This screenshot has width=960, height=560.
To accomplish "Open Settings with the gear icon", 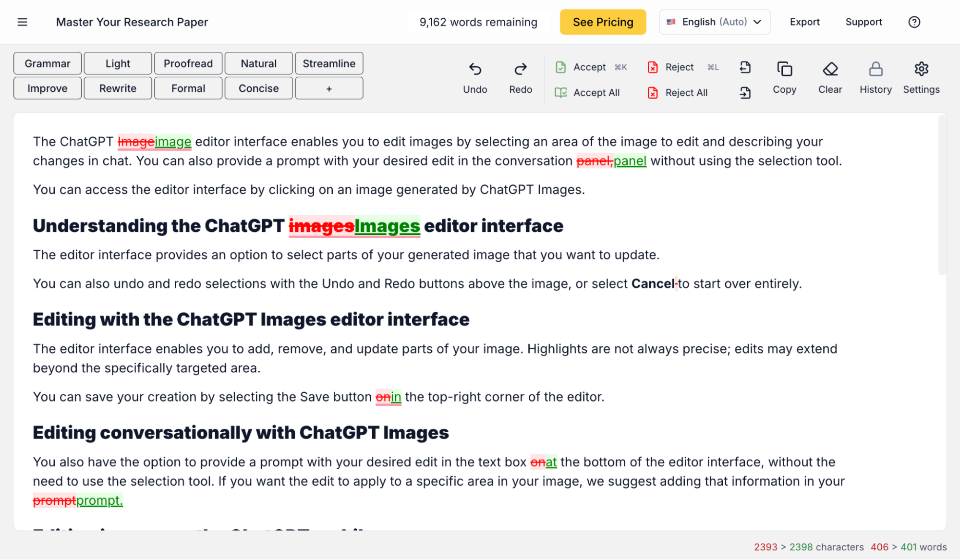I will [921, 69].
